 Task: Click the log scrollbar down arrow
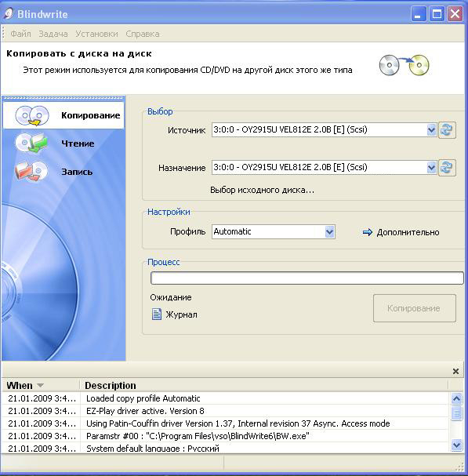pos(456,445)
